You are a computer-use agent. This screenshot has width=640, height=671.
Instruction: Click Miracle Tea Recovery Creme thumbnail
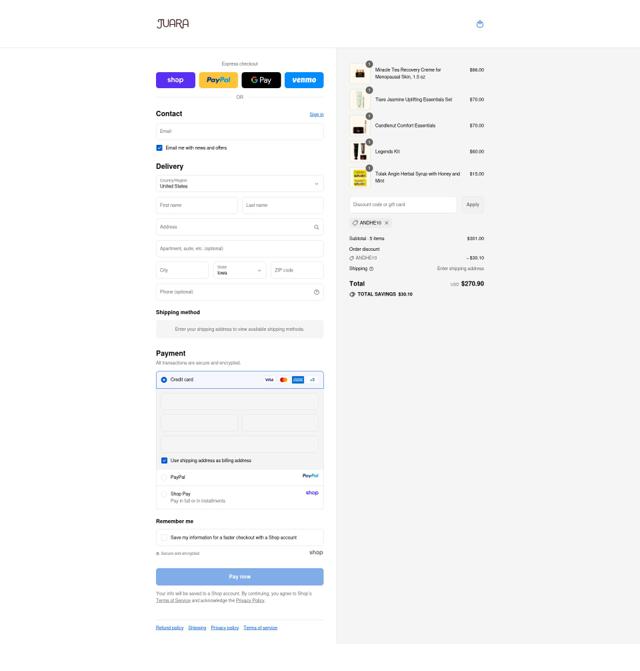point(360,74)
